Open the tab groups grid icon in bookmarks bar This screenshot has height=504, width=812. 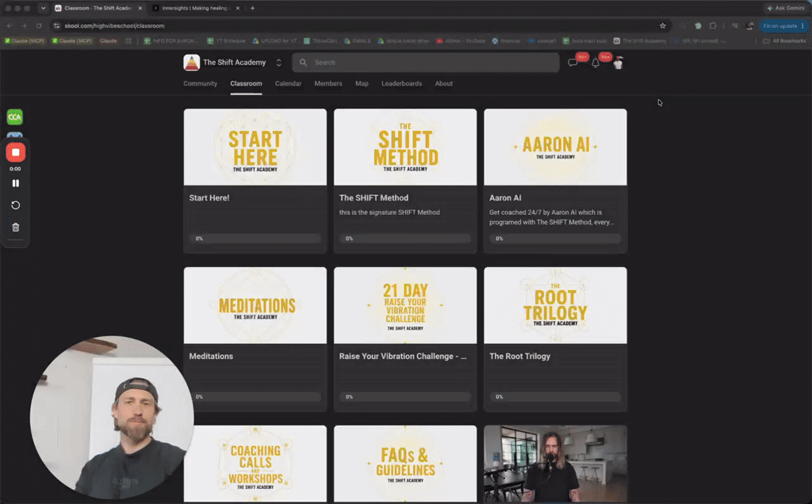128,41
